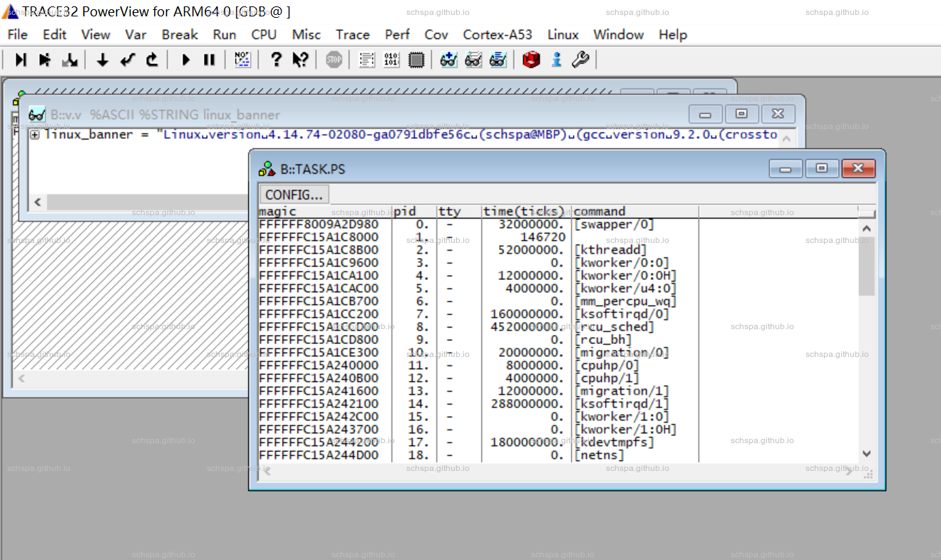Click the TASK.PS vertical scrollbar down arrow
941x560 pixels.
[866, 453]
